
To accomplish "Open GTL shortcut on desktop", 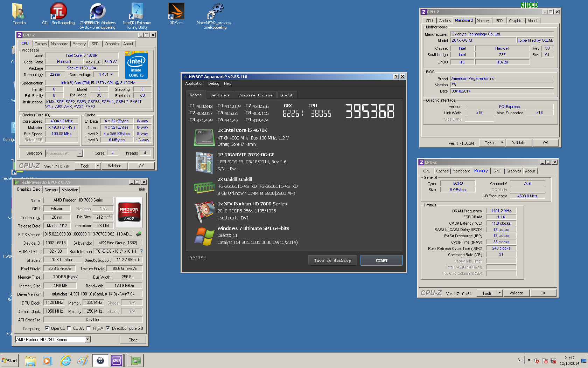I will [58, 14].
